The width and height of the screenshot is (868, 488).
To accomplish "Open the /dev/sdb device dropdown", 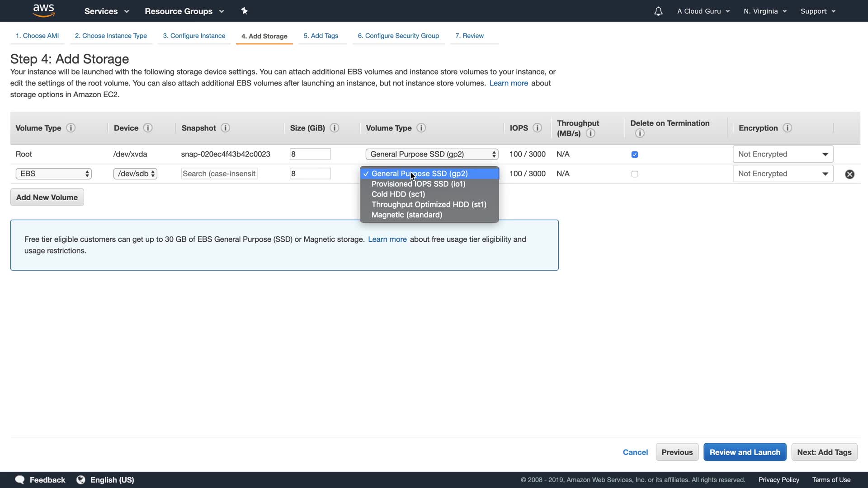I will click(x=135, y=174).
